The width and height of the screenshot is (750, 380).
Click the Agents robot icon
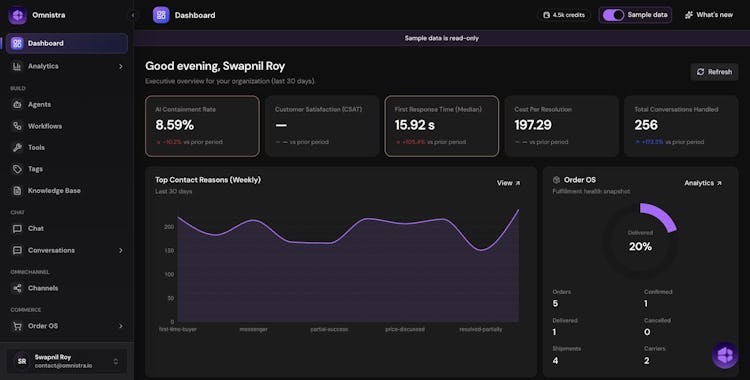pos(17,104)
